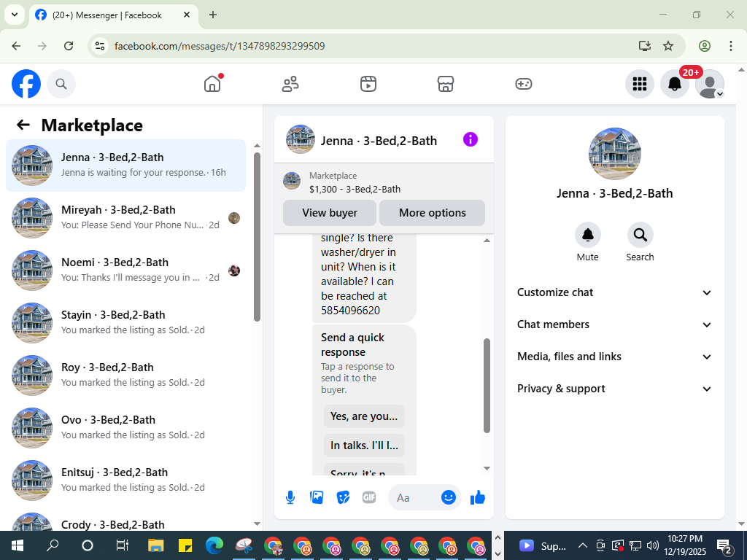This screenshot has height=560, width=747.
Task: Send a voice clip with microphone icon
Action: click(290, 497)
